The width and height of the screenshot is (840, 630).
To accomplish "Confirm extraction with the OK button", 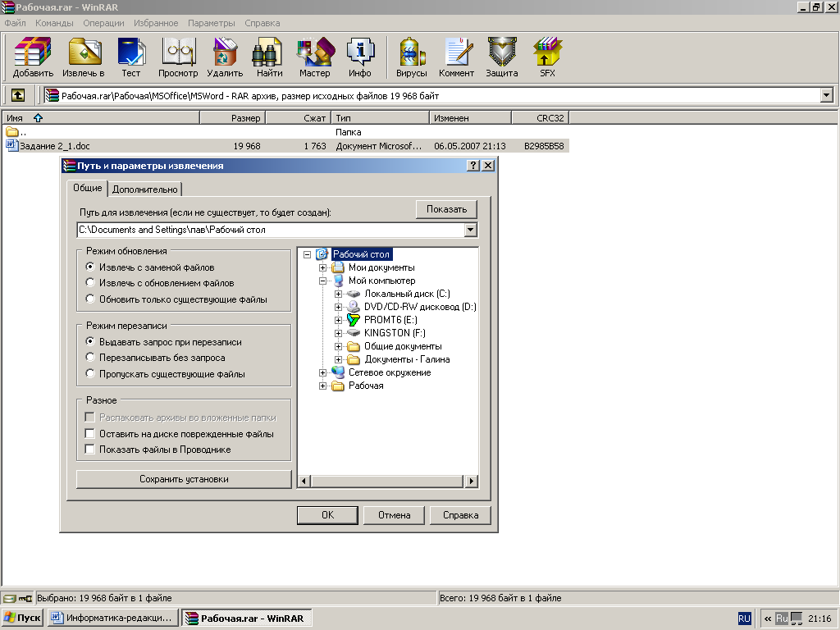I will click(327, 515).
